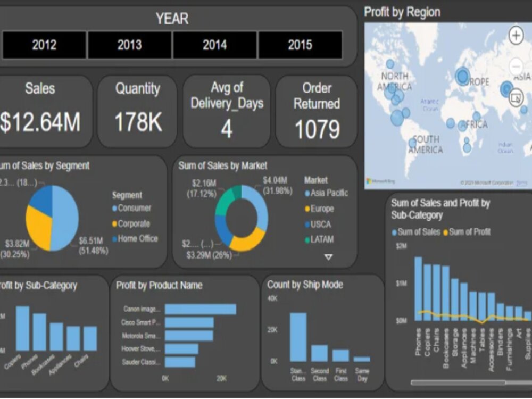The width and height of the screenshot is (532, 399).
Task: Click the map selection tool icon
Action: coord(516,98)
